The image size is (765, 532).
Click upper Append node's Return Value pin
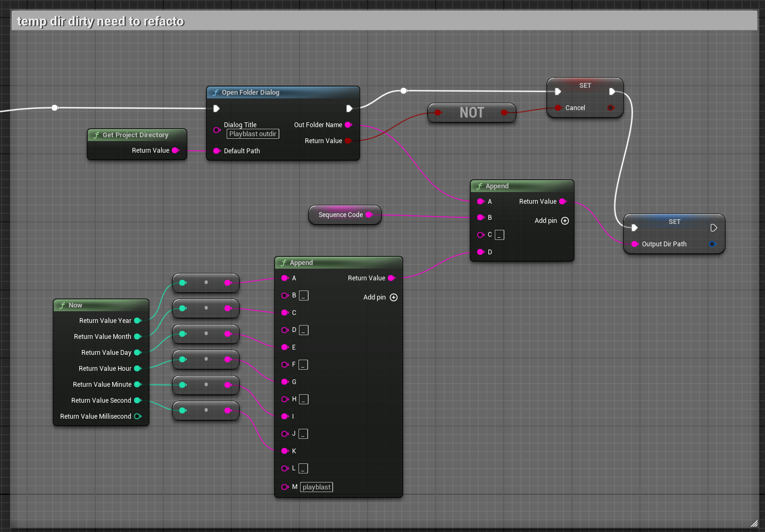563,202
